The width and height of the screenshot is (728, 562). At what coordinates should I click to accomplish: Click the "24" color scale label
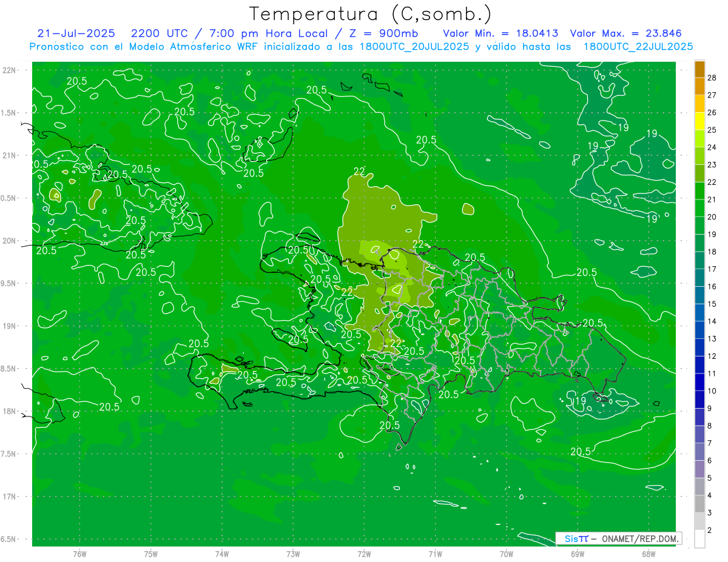tap(712, 147)
